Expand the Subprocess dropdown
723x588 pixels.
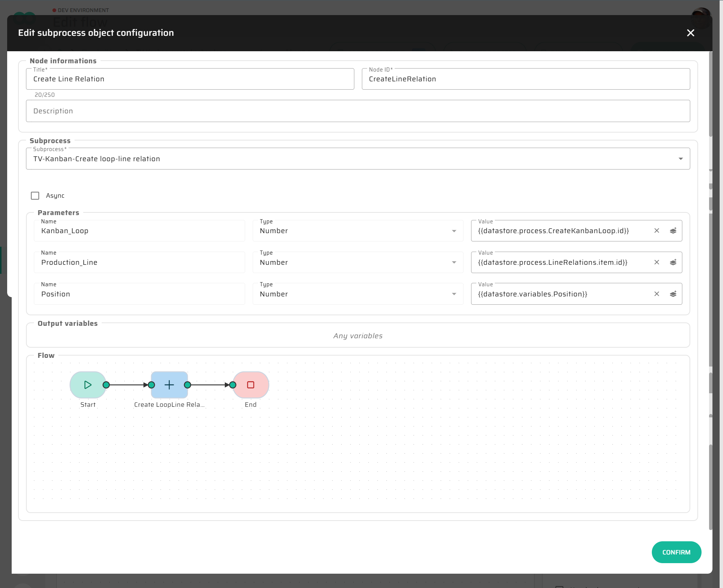coord(680,159)
